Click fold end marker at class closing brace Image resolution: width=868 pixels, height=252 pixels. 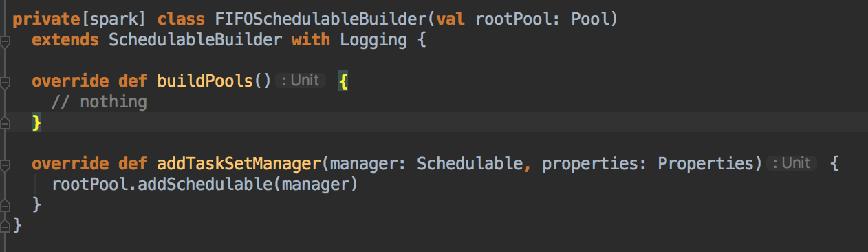(5, 224)
